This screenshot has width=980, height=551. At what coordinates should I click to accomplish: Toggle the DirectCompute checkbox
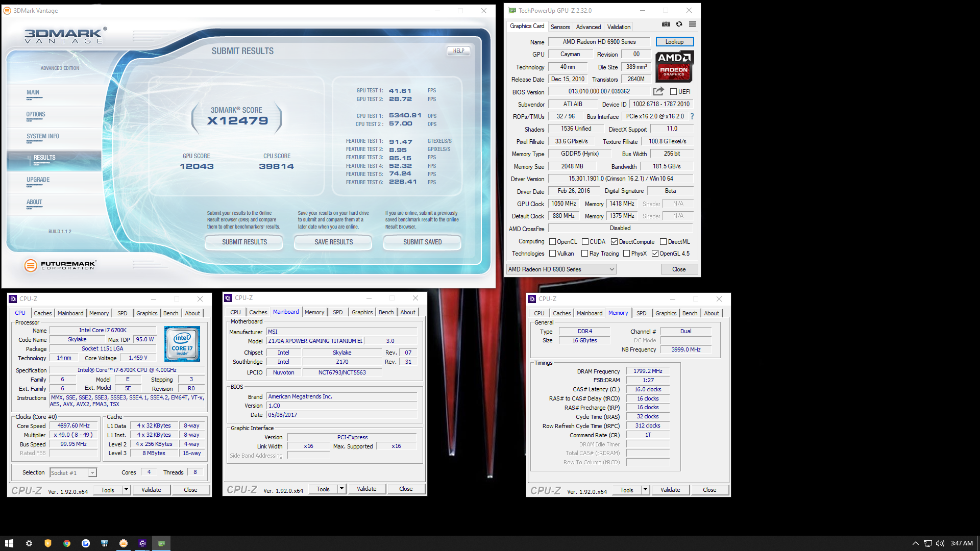click(x=614, y=242)
